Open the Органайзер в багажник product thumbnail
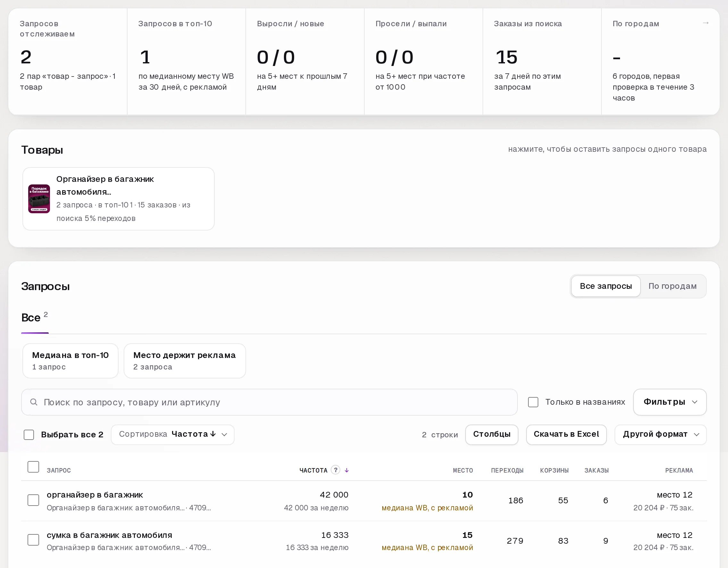This screenshot has height=568, width=728. tap(39, 199)
